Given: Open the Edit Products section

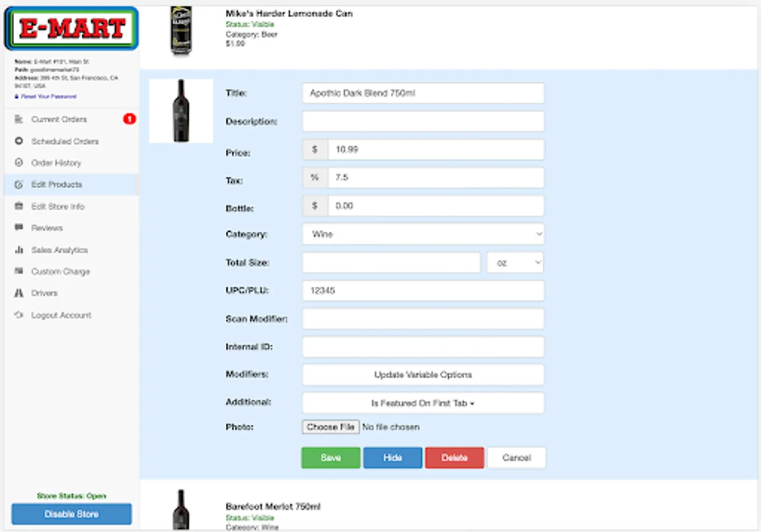Looking at the screenshot, I should click(72, 184).
